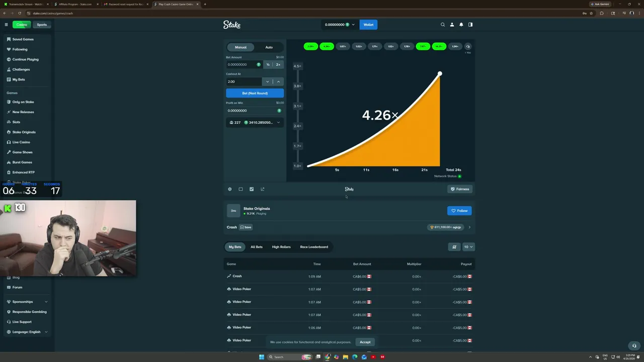Open game settings gear icon
Screen dimensions: 644x362
pyautogui.click(x=230, y=189)
